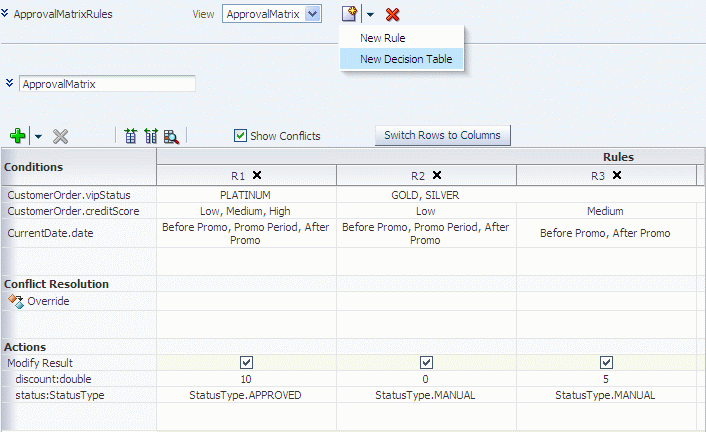This screenshot has height=432, width=706.
Task: Open the View ApprovalMatrix combo box
Action: [272, 14]
